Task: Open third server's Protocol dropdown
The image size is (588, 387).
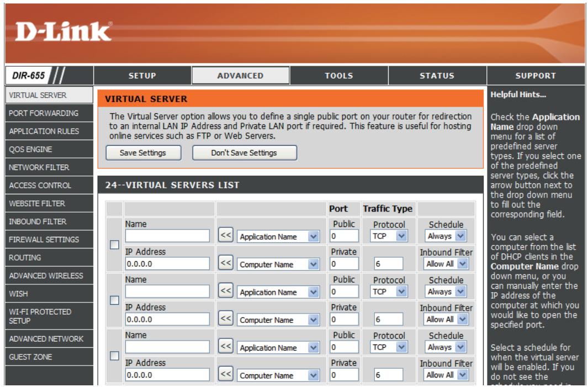Action: [389, 347]
